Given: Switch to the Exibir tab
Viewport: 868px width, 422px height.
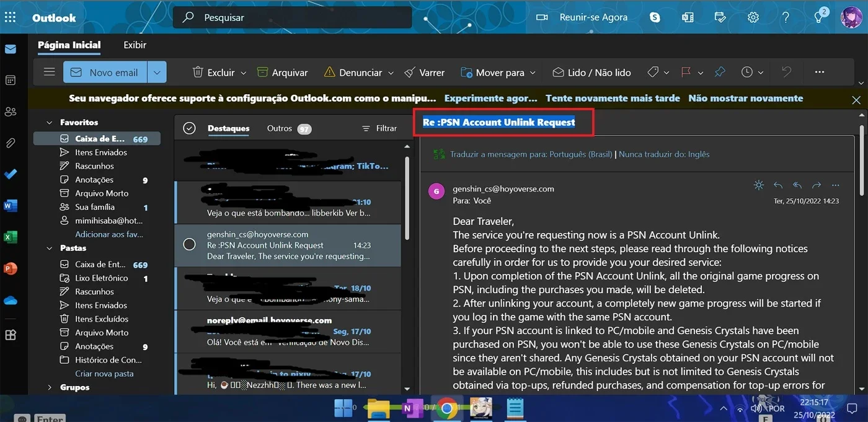Looking at the screenshot, I should (135, 45).
